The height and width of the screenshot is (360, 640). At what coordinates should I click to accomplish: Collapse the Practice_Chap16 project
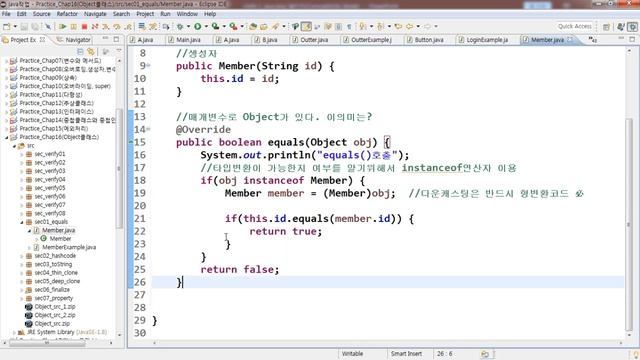coord(6,137)
